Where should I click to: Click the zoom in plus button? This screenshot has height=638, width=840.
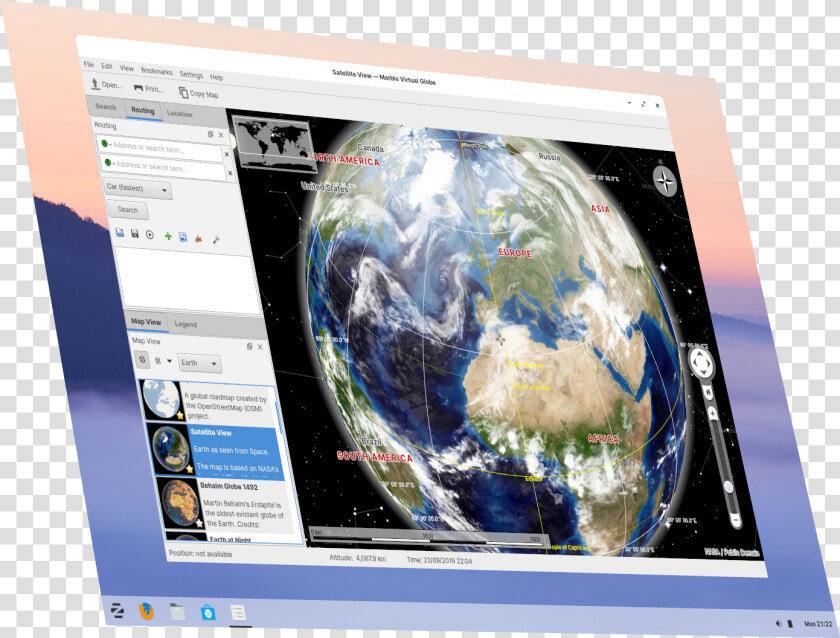[x=712, y=413]
